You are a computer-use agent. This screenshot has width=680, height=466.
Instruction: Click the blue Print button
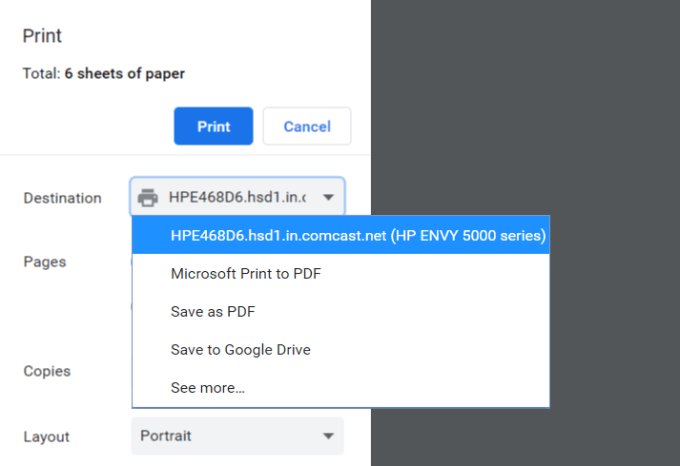point(213,127)
